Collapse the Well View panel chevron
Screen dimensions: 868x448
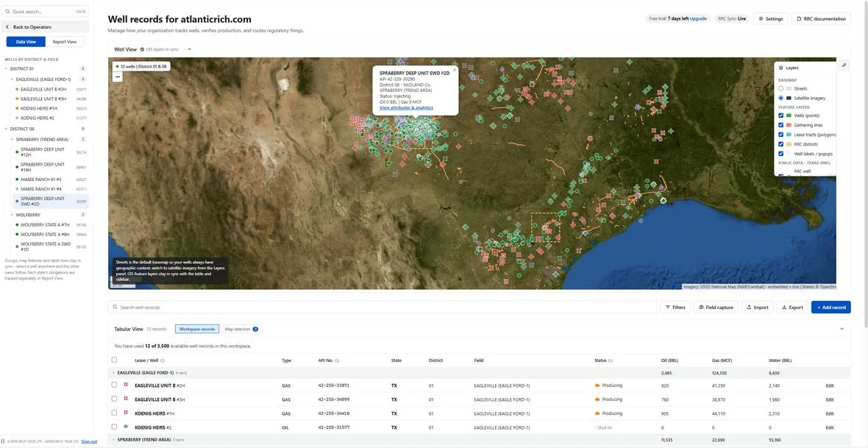pyautogui.click(x=189, y=49)
